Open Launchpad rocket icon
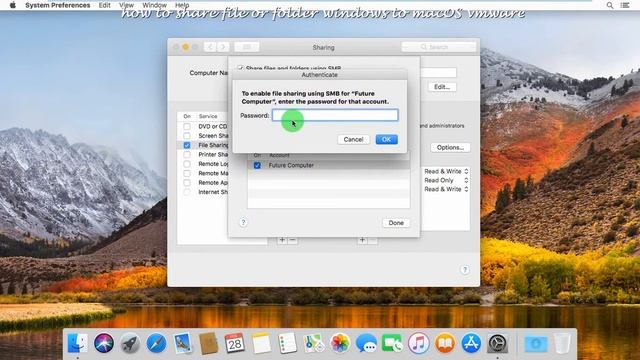This screenshot has height=360, width=640. tap(130, 343)
